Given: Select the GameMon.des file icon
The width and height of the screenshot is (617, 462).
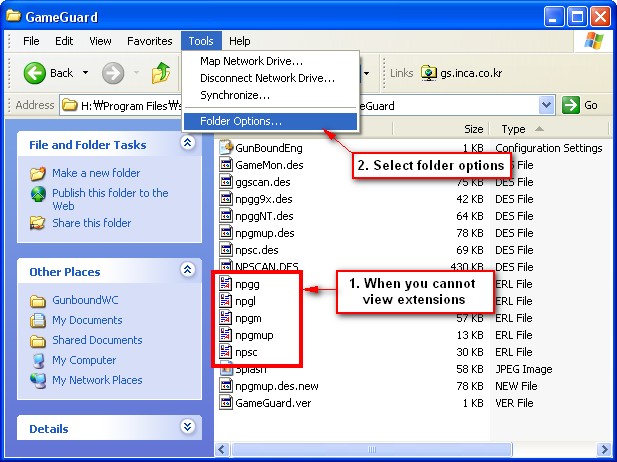Looking at the screenshot, I should tap(226, 164).
